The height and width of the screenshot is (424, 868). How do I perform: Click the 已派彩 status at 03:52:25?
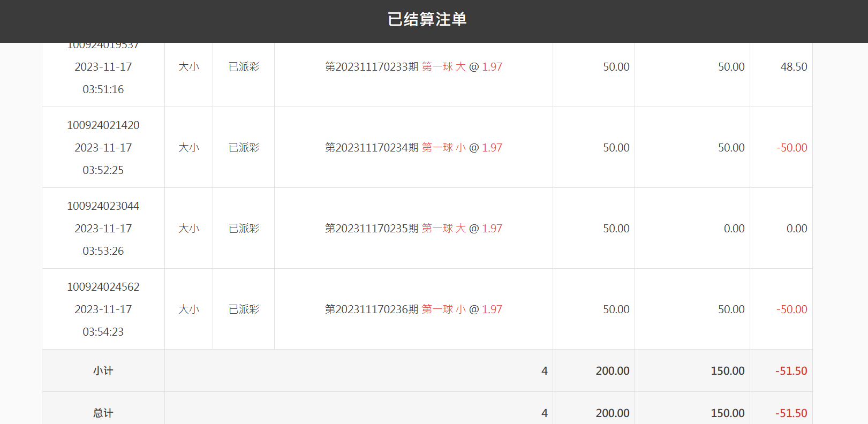244,148
